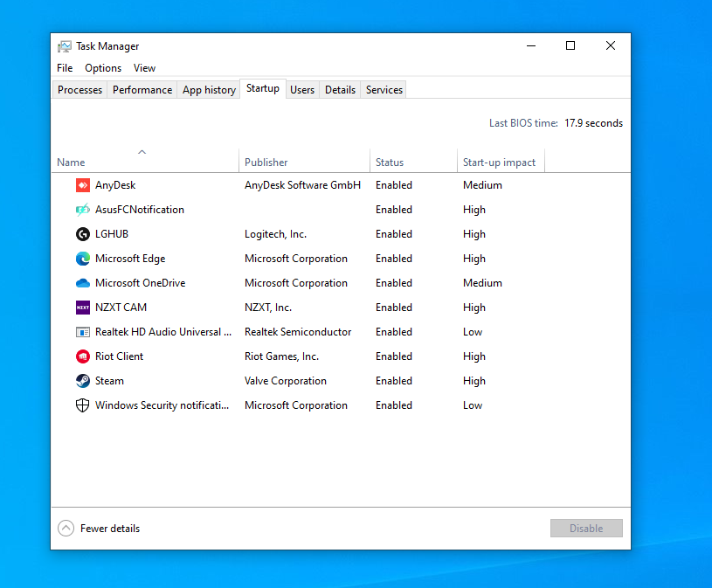Image resolution: width=712 pixels, height=588 pixels.
Task: Select the Startup tab
Action: click(x=263, y=88)
